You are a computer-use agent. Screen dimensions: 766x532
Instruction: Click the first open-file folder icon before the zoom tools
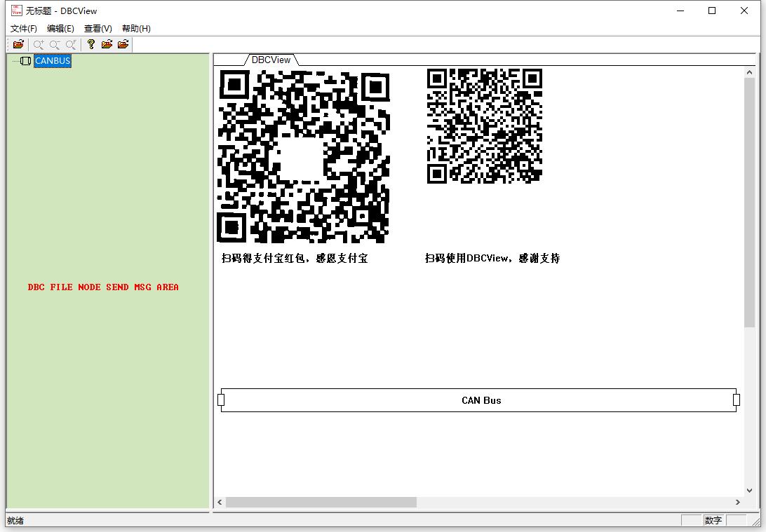(x=18, y=44)
